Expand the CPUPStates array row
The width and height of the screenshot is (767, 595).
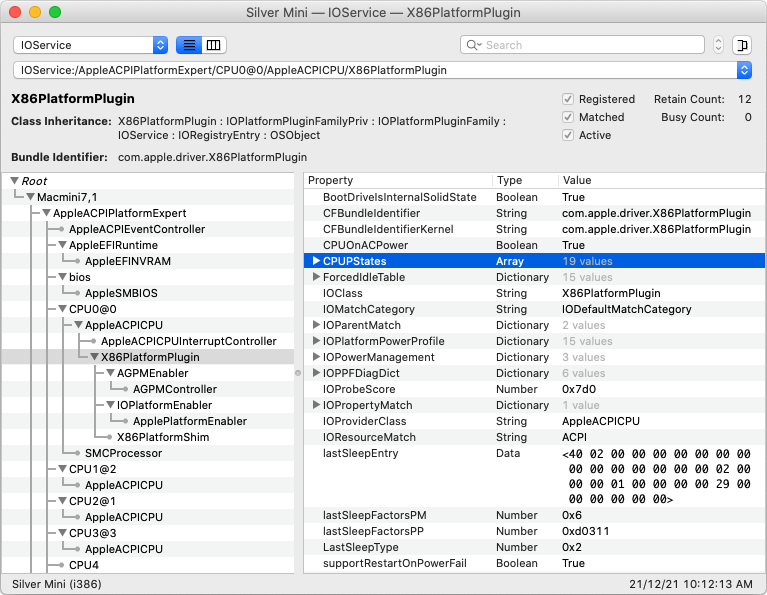pos(316,261)
